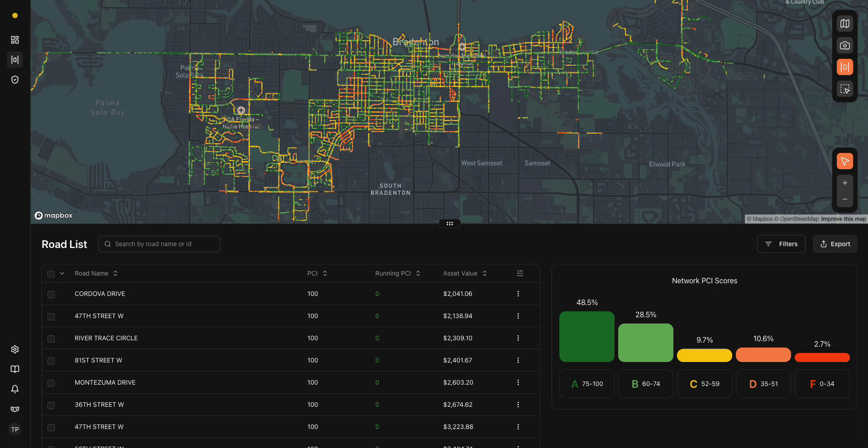
Task: Check the row checkbox for MONTEZUMA DRIVE
Action: tap(51, 383)
